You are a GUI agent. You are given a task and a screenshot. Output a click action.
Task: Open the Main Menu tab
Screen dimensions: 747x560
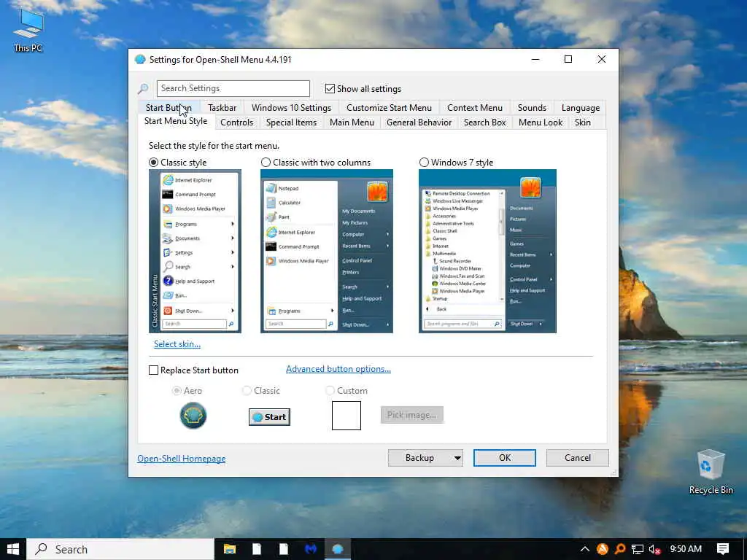tap(352, 122)
